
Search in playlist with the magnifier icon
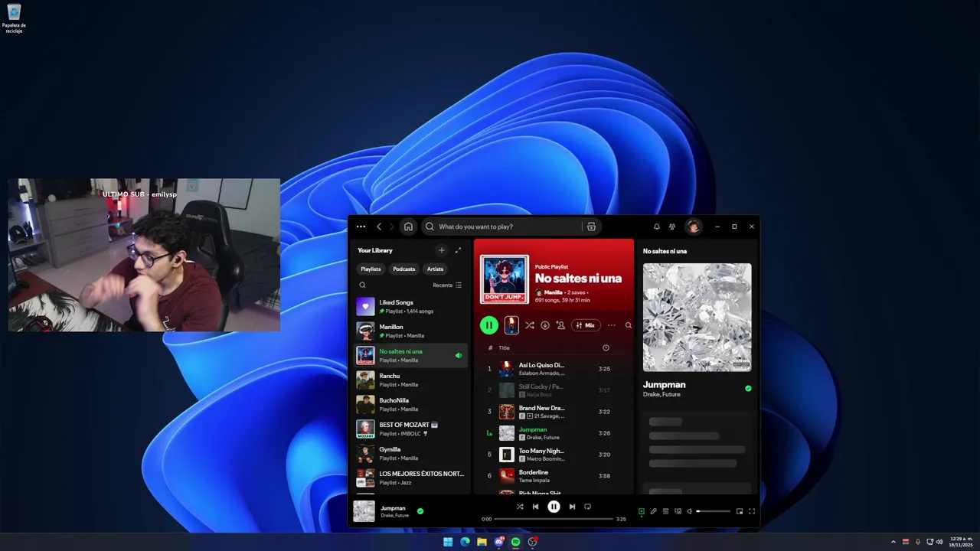click(629, 325)
